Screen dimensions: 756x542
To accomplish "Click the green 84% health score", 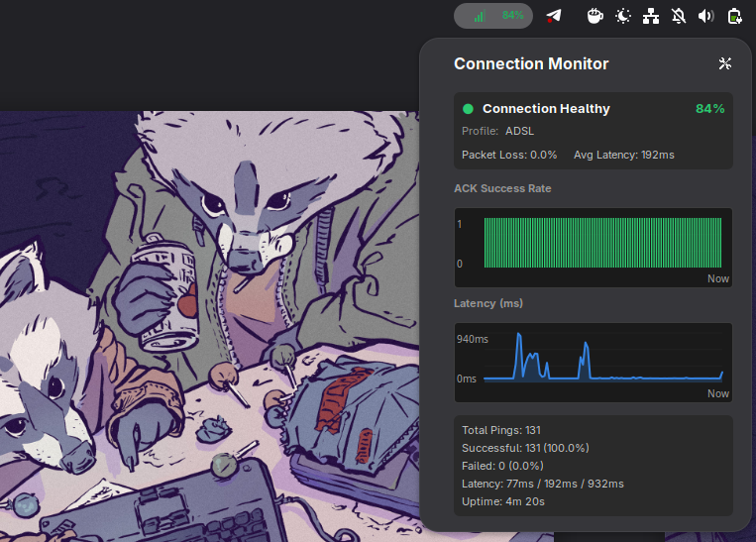I will (709, 109).
